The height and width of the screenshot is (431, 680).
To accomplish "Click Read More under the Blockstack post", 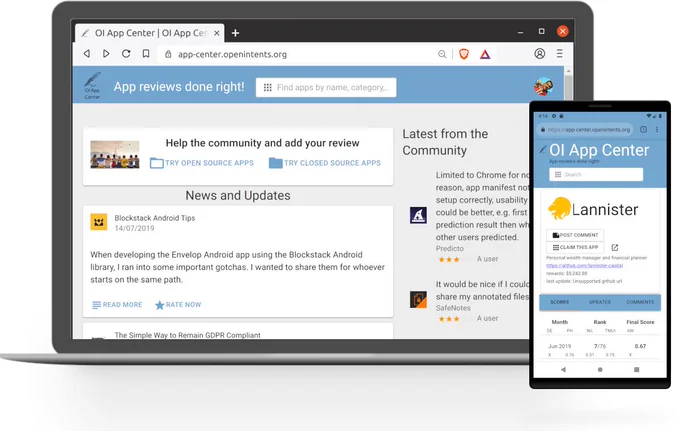I will pyautogui.click(x=118, y=305).
